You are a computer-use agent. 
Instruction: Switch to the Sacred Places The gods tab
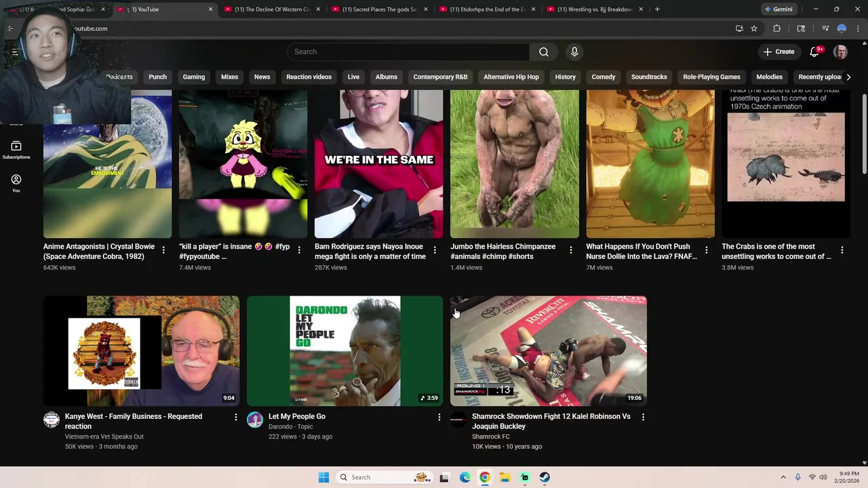379,9
